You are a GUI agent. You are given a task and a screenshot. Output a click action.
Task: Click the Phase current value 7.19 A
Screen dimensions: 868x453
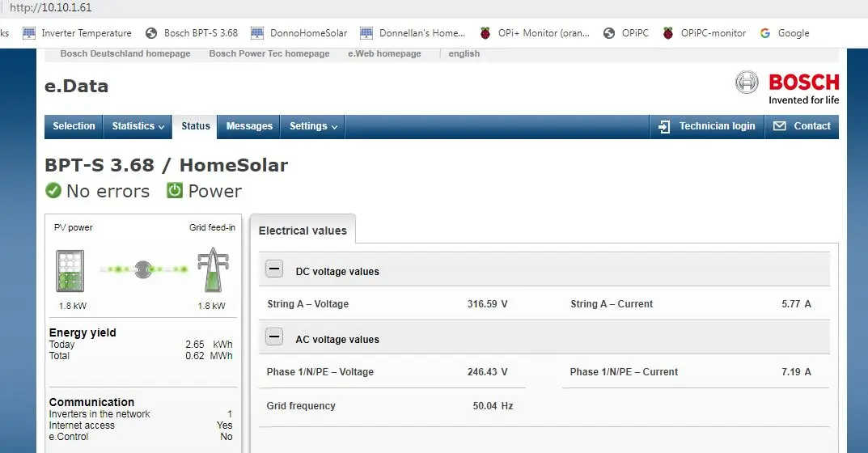click(796, 372)
